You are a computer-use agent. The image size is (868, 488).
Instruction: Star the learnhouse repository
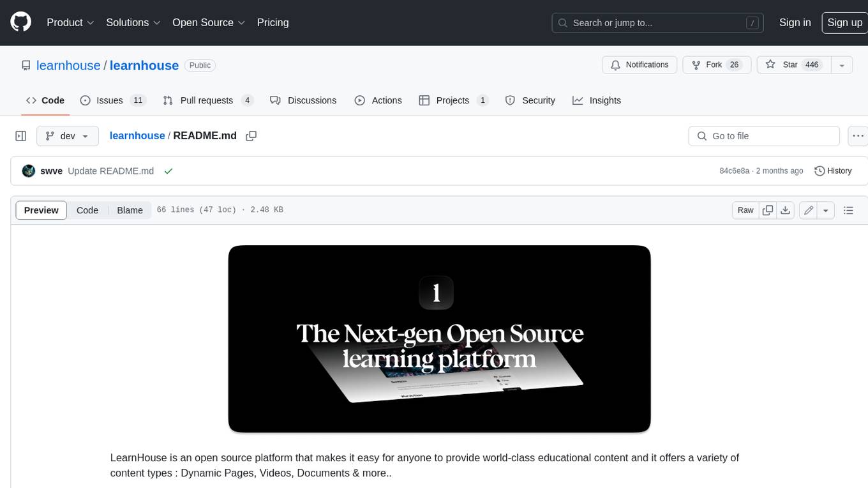click(793, 65)
